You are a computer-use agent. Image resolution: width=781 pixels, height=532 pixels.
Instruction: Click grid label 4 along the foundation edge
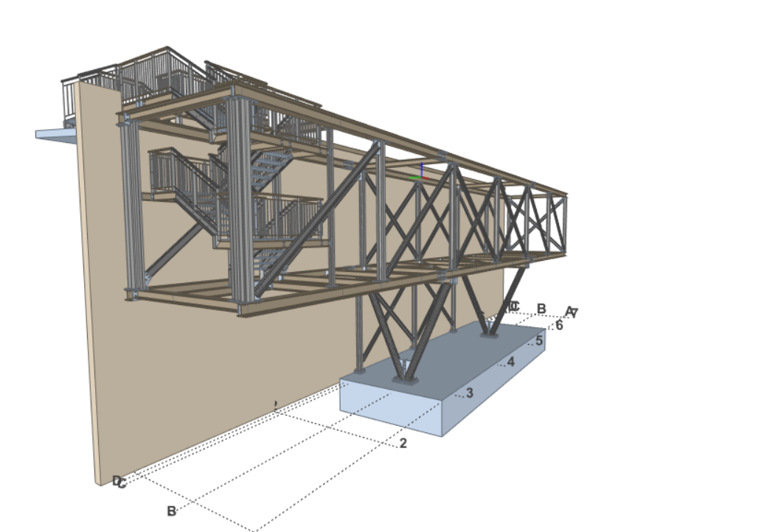[510, 362]
